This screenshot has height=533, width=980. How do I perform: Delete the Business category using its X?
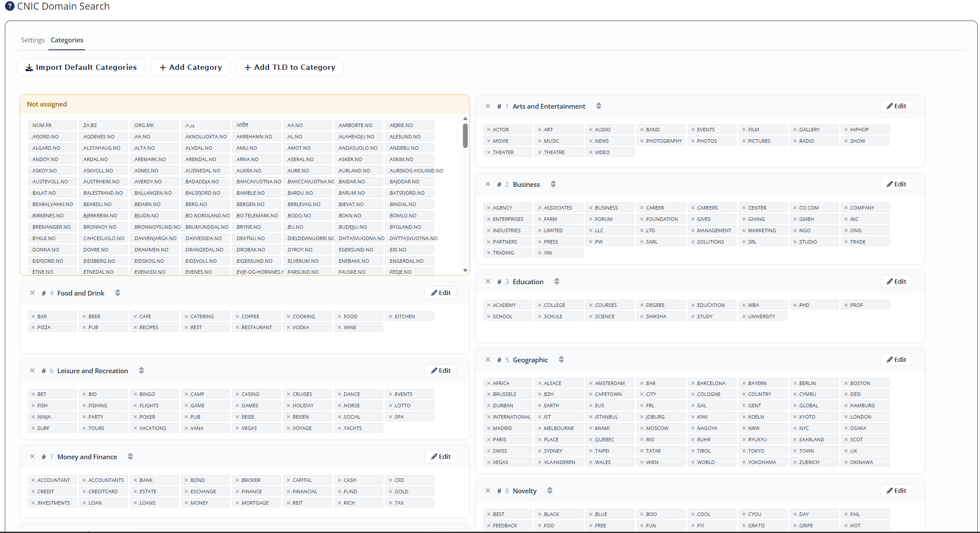click(488, 184)
